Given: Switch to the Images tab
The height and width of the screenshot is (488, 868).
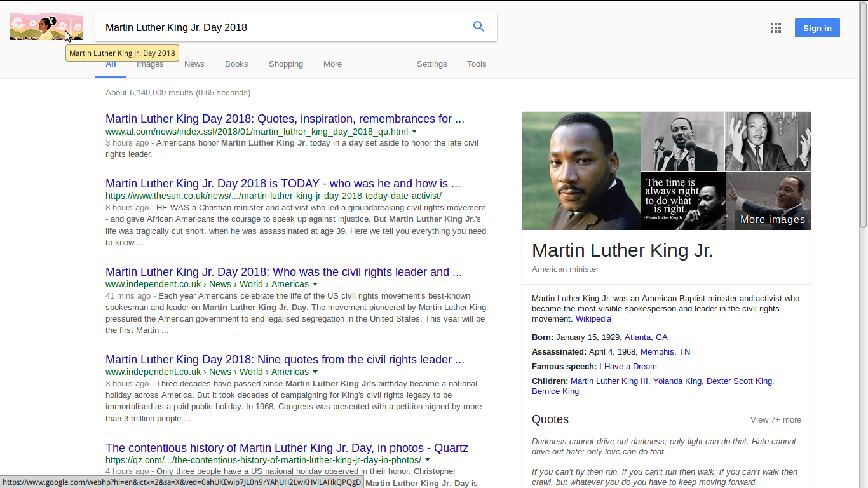Looking at the screenshot, I should point(150,64).
